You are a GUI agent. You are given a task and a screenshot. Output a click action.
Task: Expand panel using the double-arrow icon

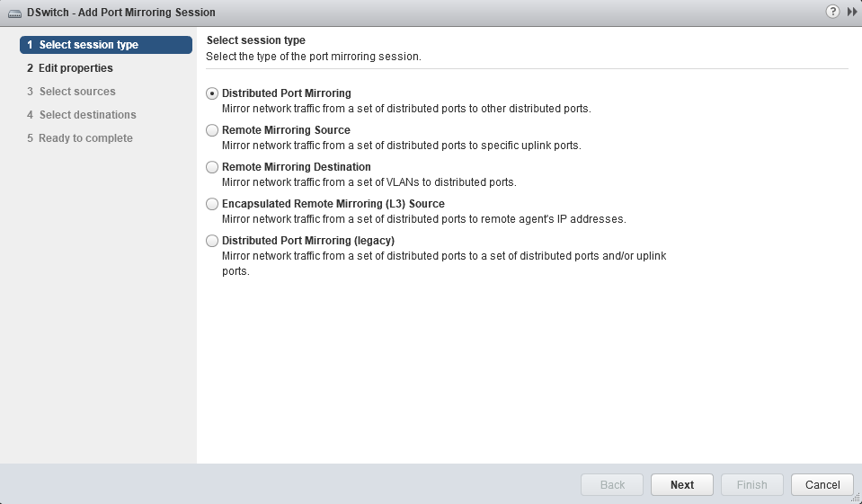coord(851,12)
